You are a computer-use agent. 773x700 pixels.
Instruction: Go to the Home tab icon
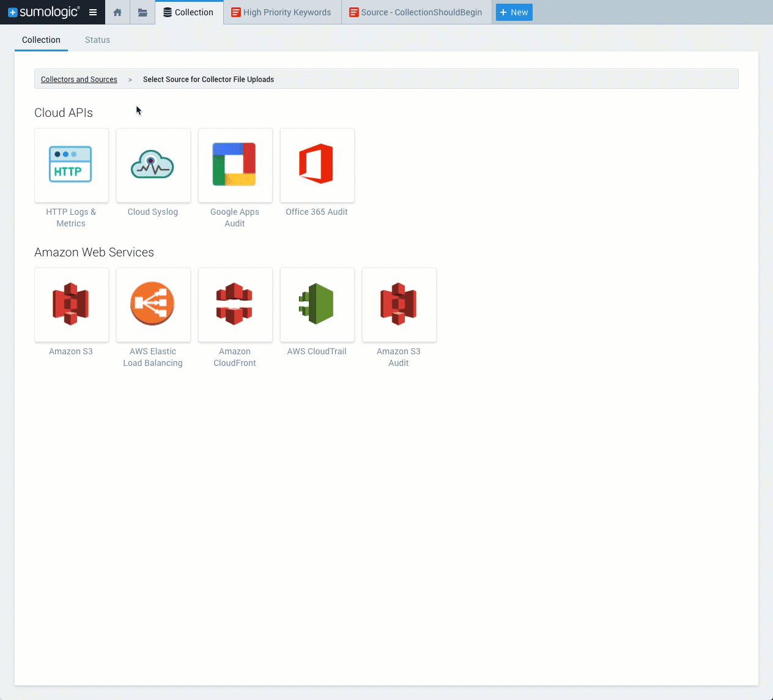117,12
